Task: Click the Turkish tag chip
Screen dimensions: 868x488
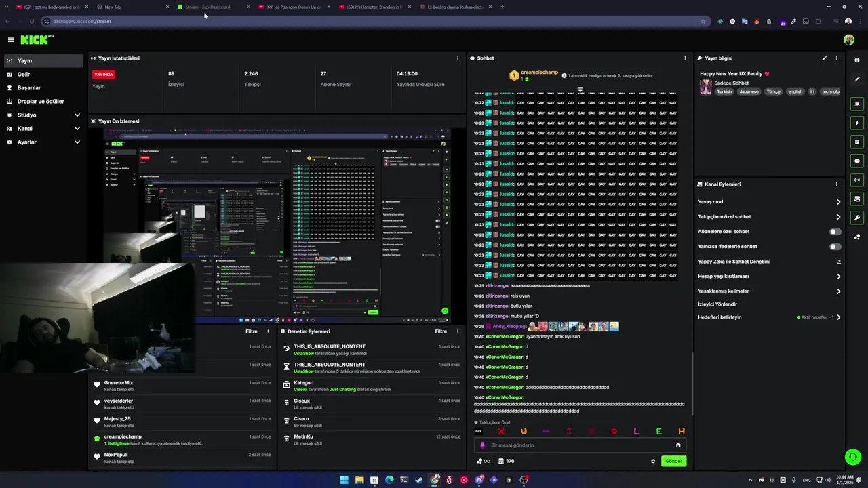Action: [724, 91]
